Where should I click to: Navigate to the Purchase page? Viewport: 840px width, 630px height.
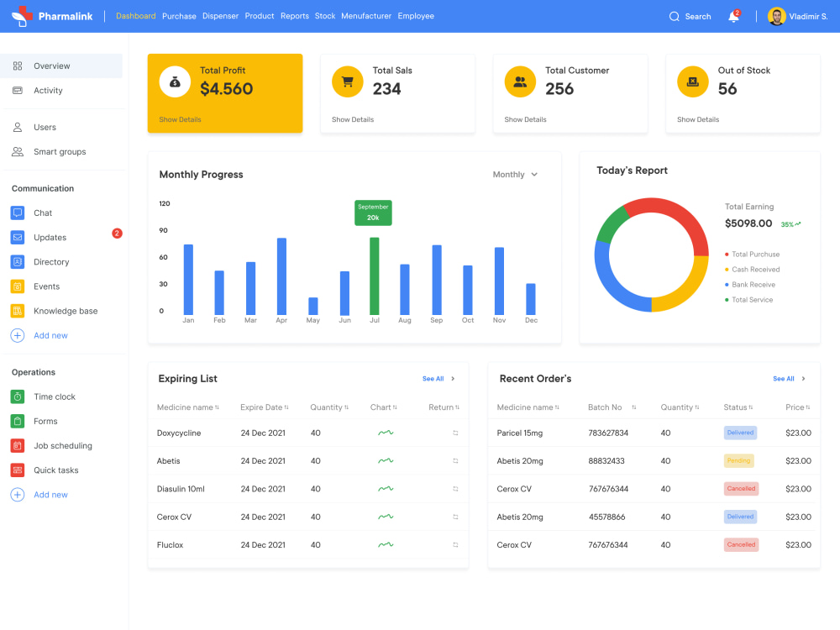pyautogui.click(x=179, y=15)
